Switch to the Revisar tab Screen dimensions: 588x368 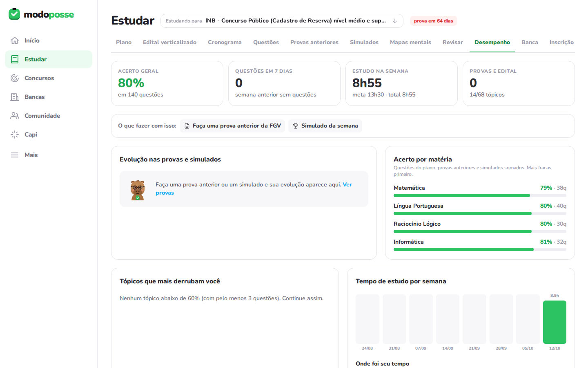(x=453, y=42)
